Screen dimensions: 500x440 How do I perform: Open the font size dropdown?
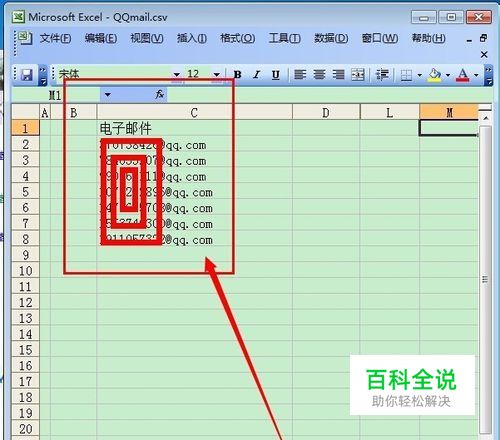[216, 74]
